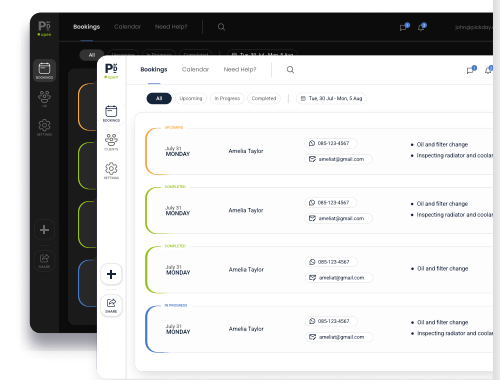This screenshot has height=380, width=500.
Task: Open the notifications bell in light window
Action: pos(489,70)
